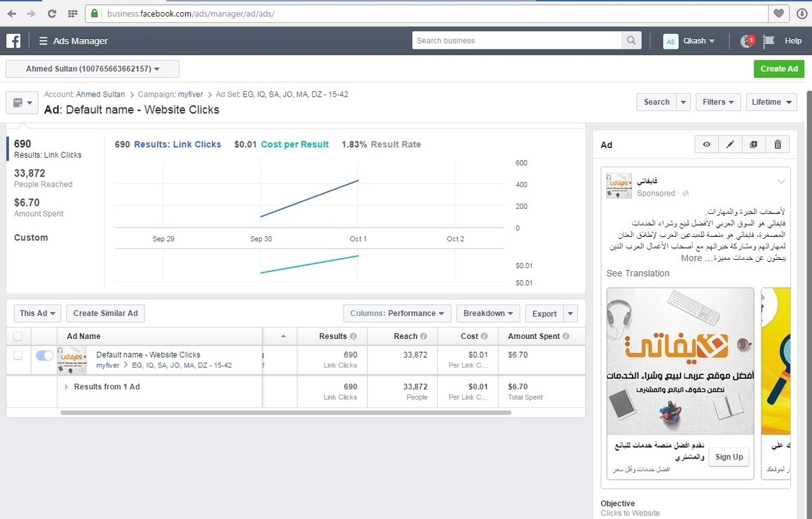
Task: Open the Ahmed Sultan account dropdown
Action: pyautogui.click(x=93, y=69)
